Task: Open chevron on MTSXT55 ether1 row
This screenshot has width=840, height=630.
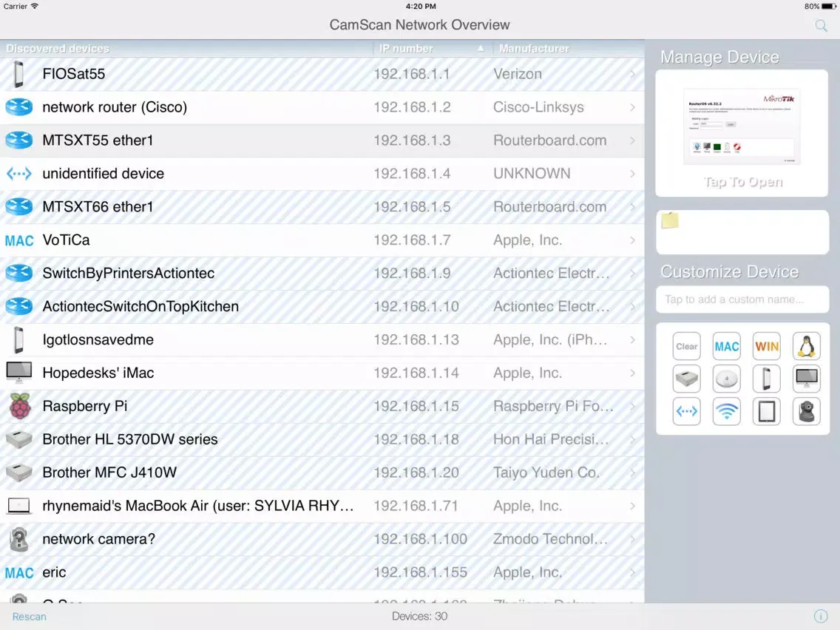Action: click(x=633, y=140)
